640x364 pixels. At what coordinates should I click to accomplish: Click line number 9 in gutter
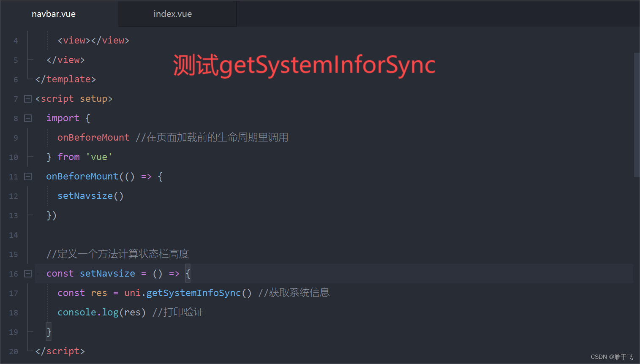16,138
